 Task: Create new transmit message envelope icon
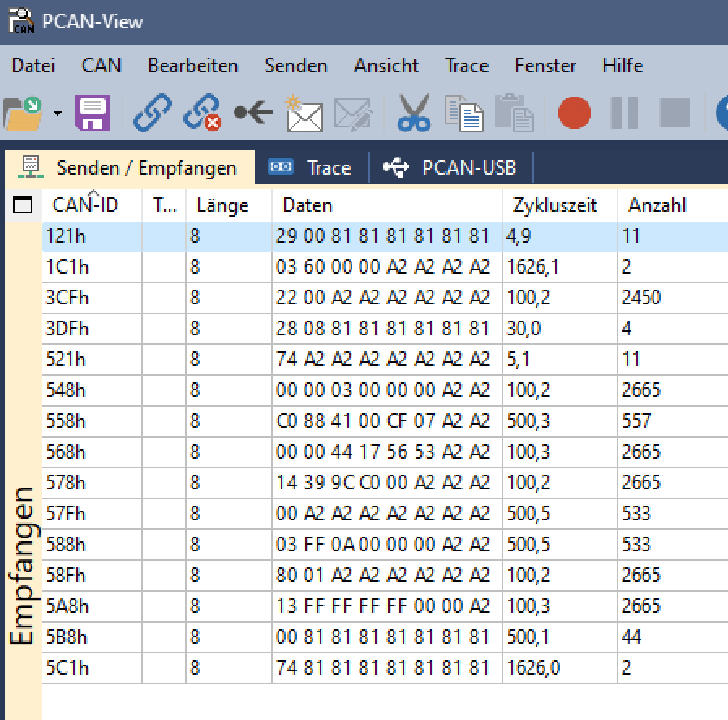tap(304, 113)
